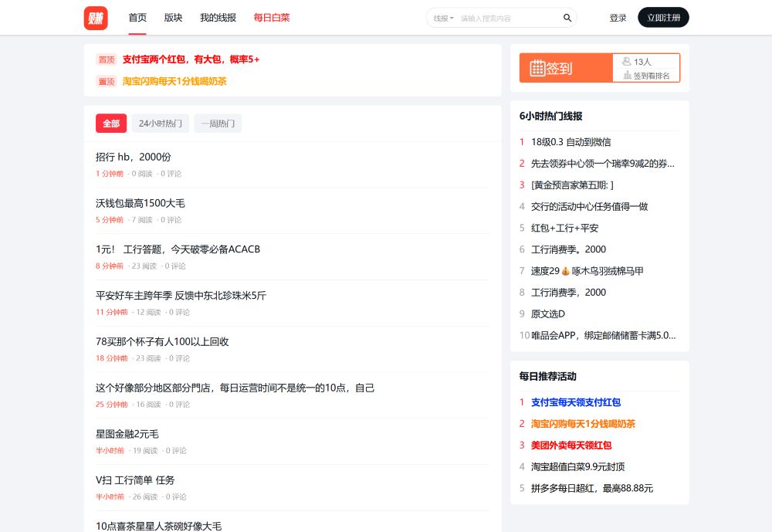Screen dimensions: 772x532
Task: Open the 招行 hb 2000份 post
Action: coord(133,157)
